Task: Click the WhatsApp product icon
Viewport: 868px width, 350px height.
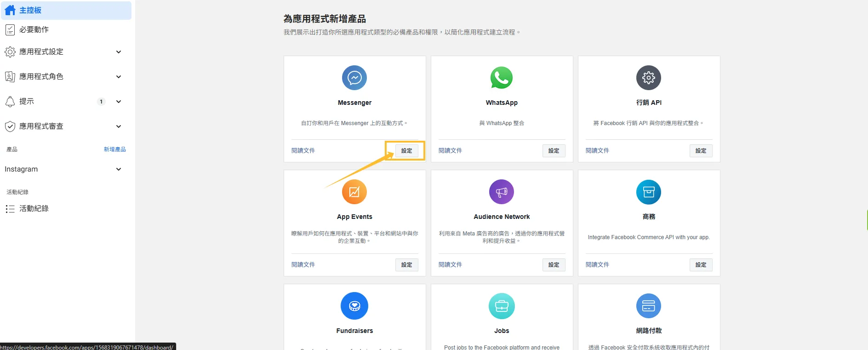Action: (x=502, y=78)
